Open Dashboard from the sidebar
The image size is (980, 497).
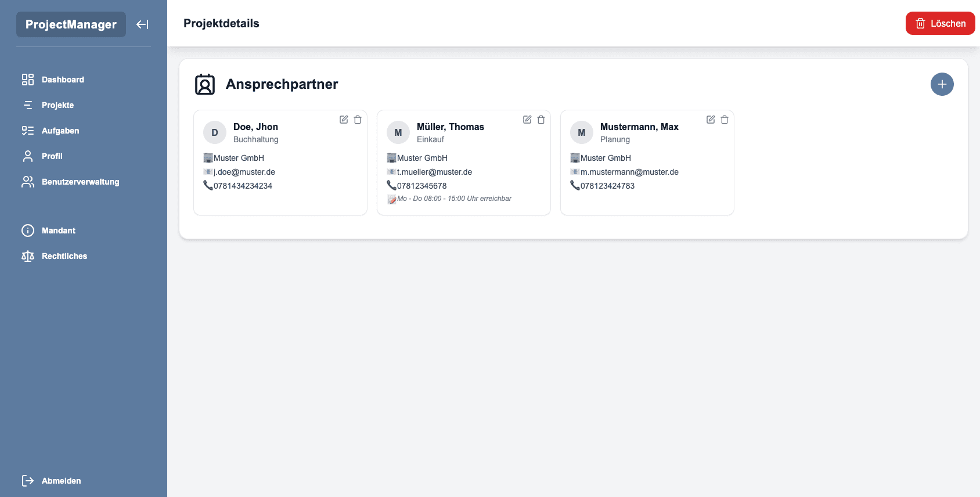coord(63,80)
